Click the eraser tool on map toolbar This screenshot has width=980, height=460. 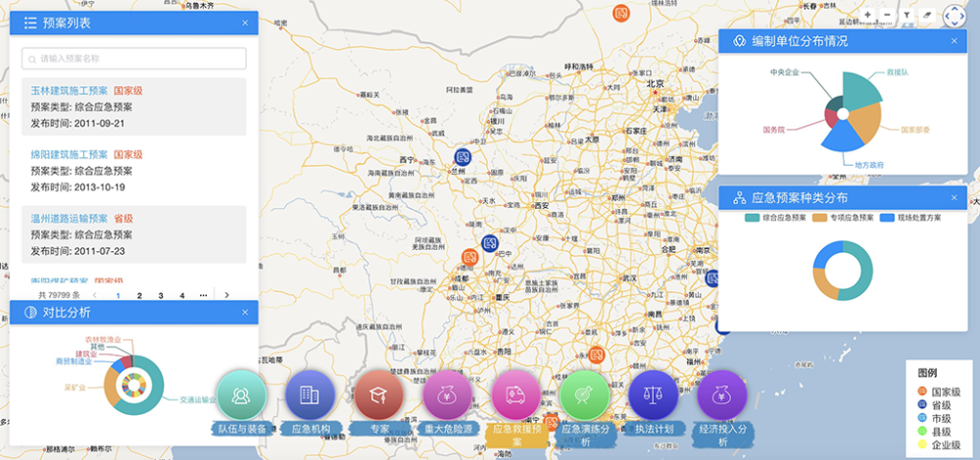click(926, 15)
